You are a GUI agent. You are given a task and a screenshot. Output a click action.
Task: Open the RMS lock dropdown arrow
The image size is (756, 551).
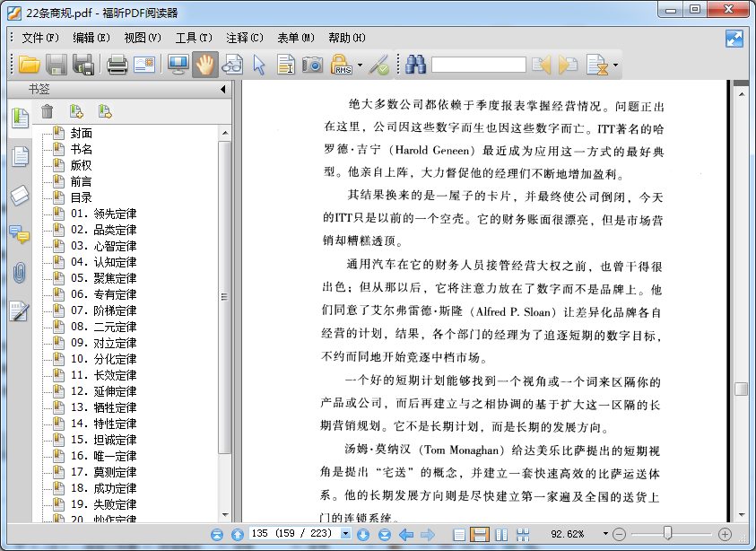click(x=361, y=65)
